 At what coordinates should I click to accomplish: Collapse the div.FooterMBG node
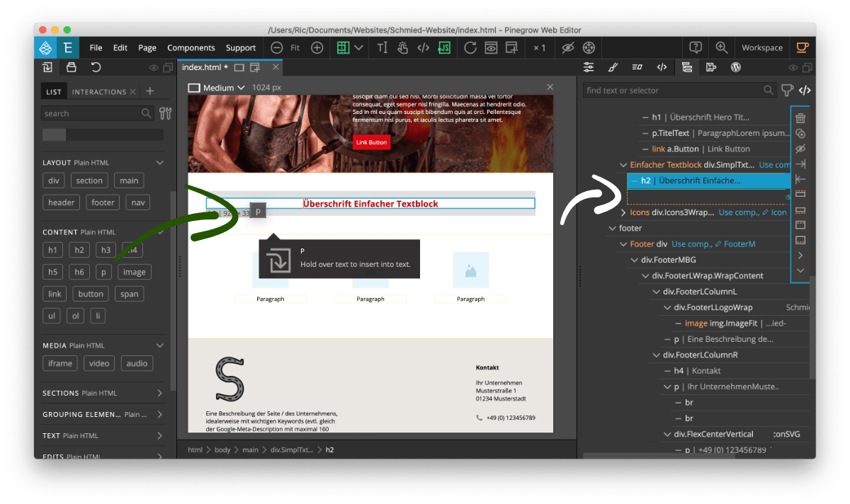(x=635, y=260)
